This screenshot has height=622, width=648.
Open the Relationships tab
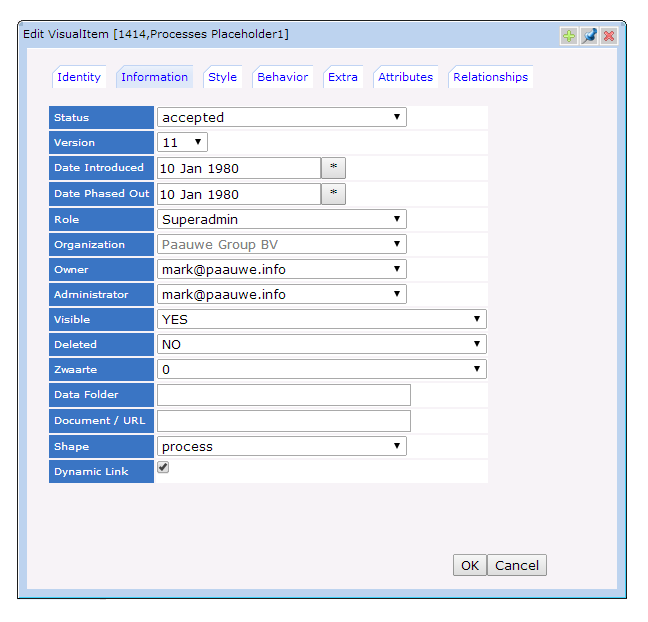click(490, 77)
